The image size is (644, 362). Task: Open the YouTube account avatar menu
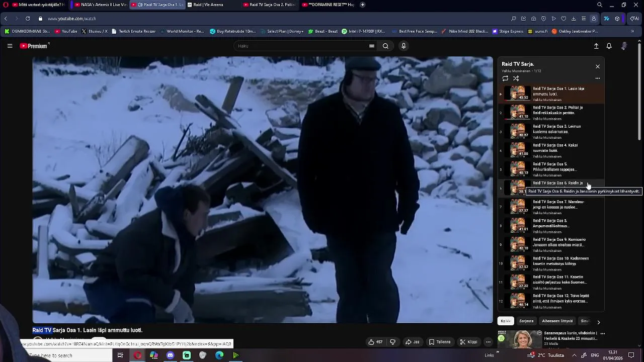click(x=624, y=46)
